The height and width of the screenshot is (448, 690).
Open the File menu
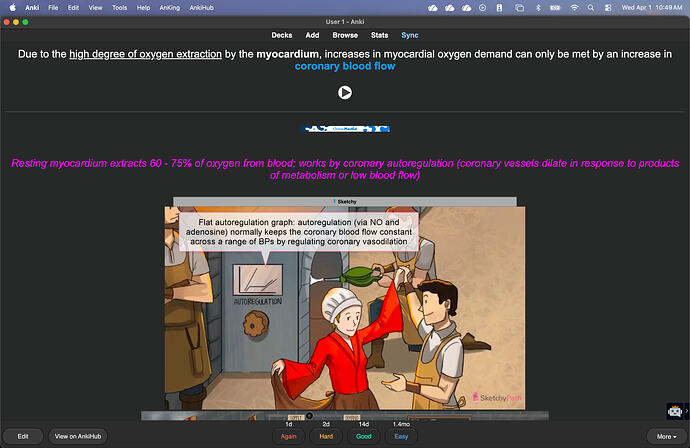(53, 7)
